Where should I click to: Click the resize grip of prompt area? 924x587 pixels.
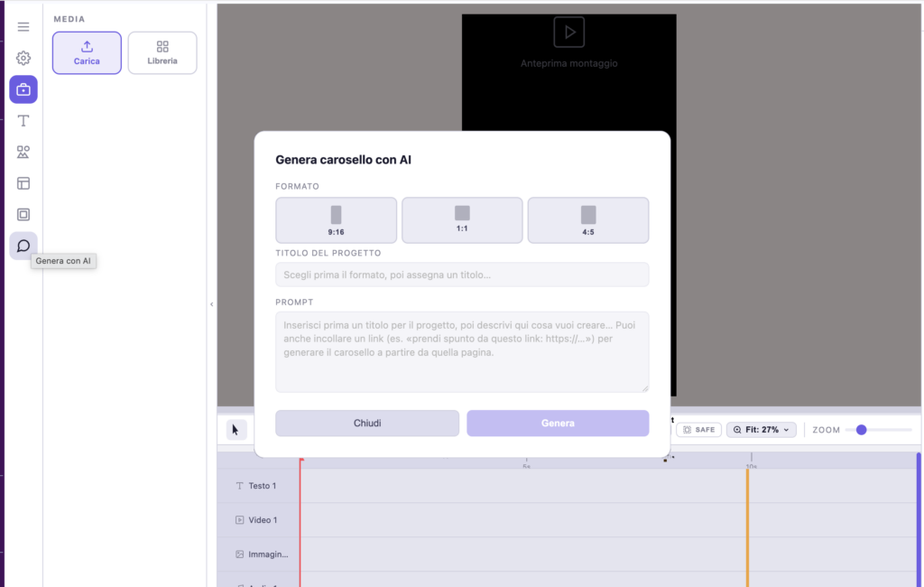(x=645, y=388)
